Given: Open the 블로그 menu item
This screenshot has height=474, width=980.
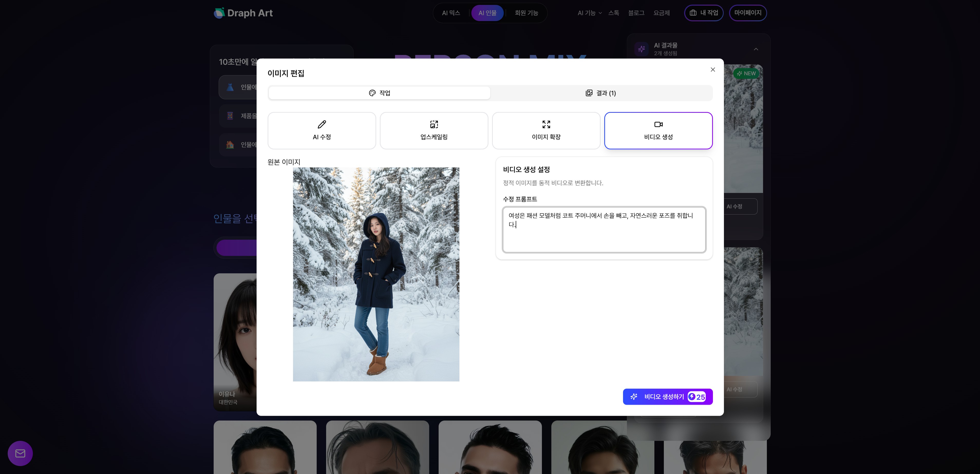Looking at the screenshot, I should [x=636, y=13].
